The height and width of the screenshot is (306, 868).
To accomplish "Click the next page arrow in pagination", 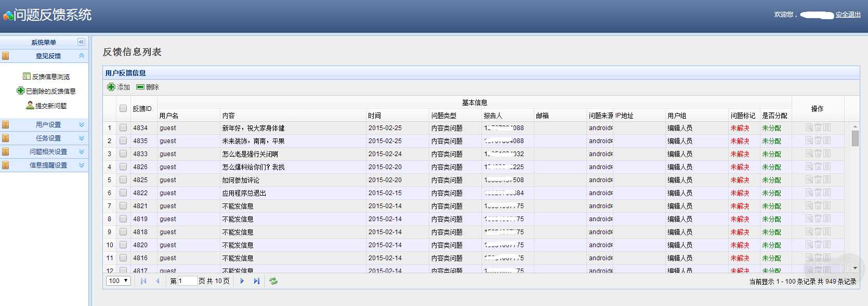I will pos(242,281).
